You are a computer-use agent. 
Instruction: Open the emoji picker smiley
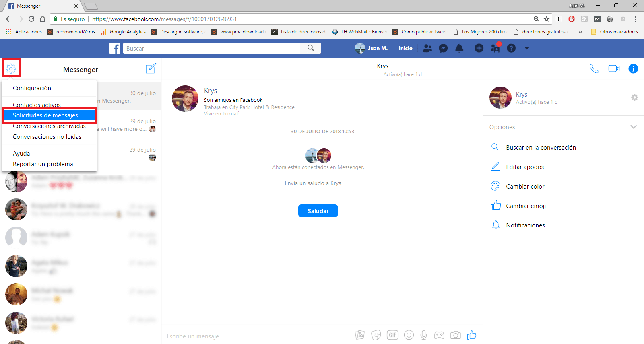pos(409,335)
